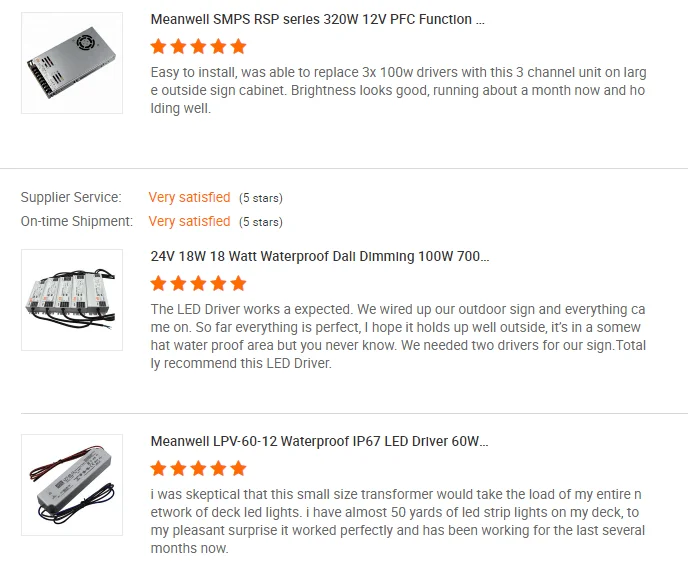688x585 pixels.
Task: Select the On-time Shipment label
Action: [x=77, y=221]
